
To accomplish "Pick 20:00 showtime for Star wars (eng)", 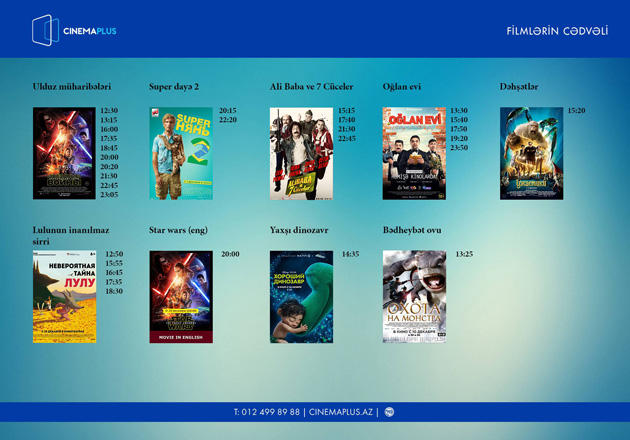I will (x=230, y=254).
